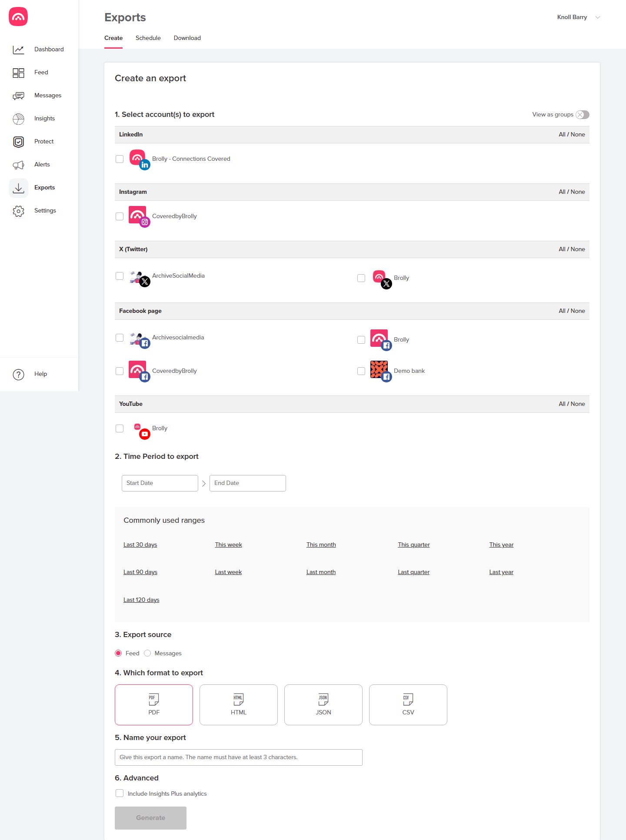Check the Facebook Archivesocialmedia checkbox
The image size is (626, 840).
click(x=120, y=338)
